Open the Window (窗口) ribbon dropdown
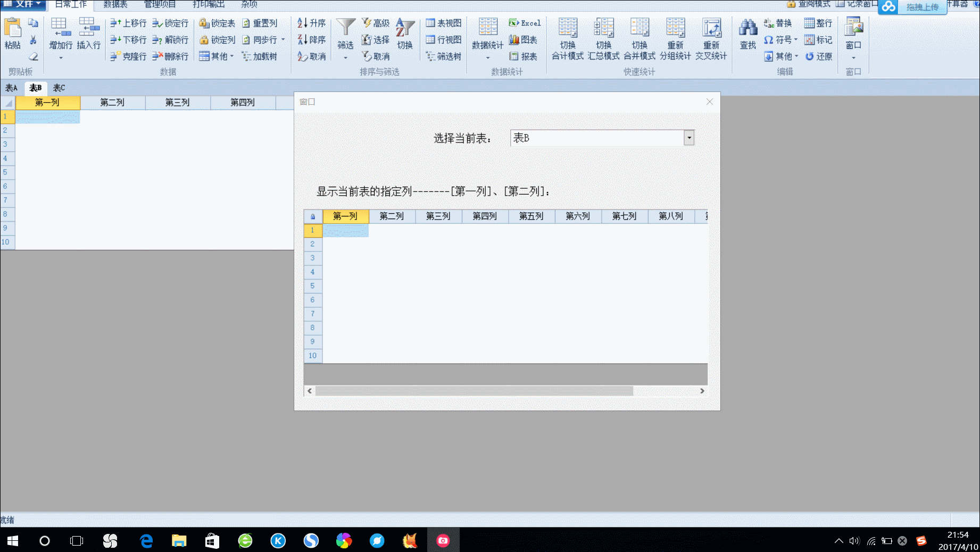 pos(853,57)
